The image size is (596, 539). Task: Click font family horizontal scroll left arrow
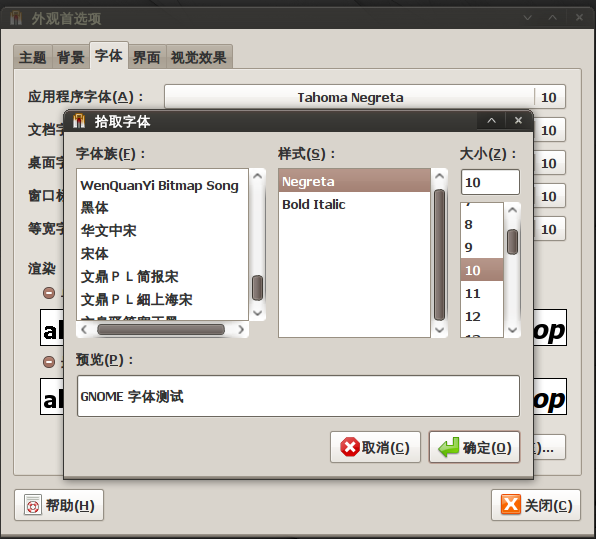(x=84, y=329)
